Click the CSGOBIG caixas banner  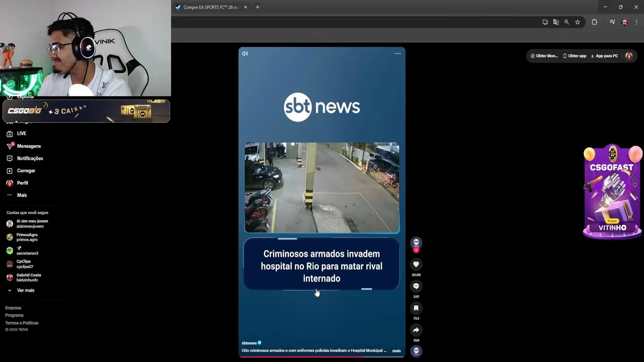[86, 111]
